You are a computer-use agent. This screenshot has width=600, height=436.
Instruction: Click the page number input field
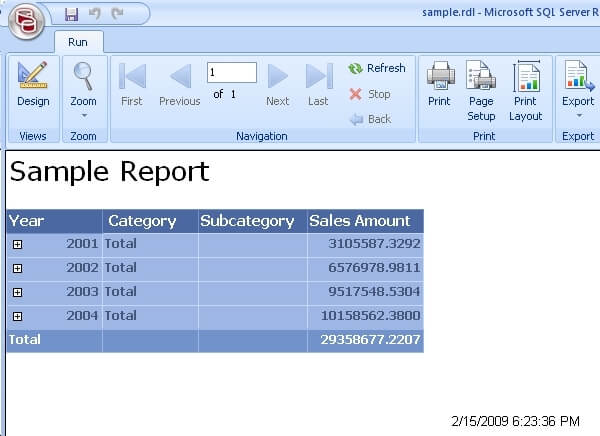point(232,72)
